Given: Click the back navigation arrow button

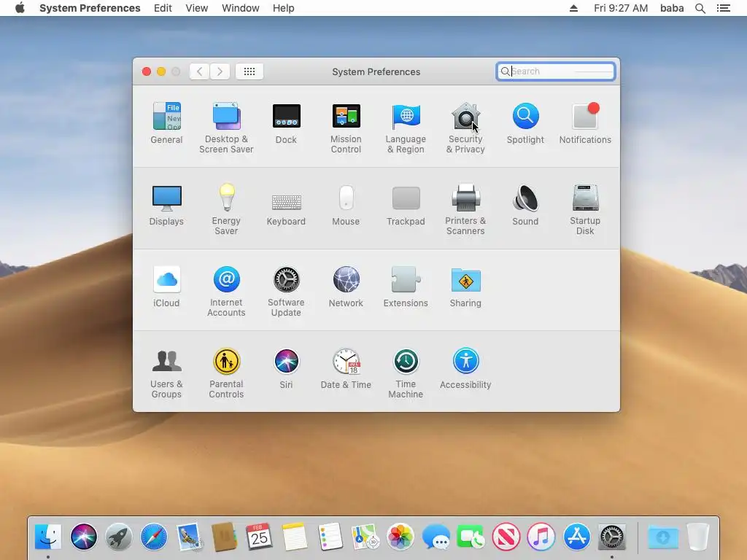Looking at the screenshot, I should (x=200, y=71).
